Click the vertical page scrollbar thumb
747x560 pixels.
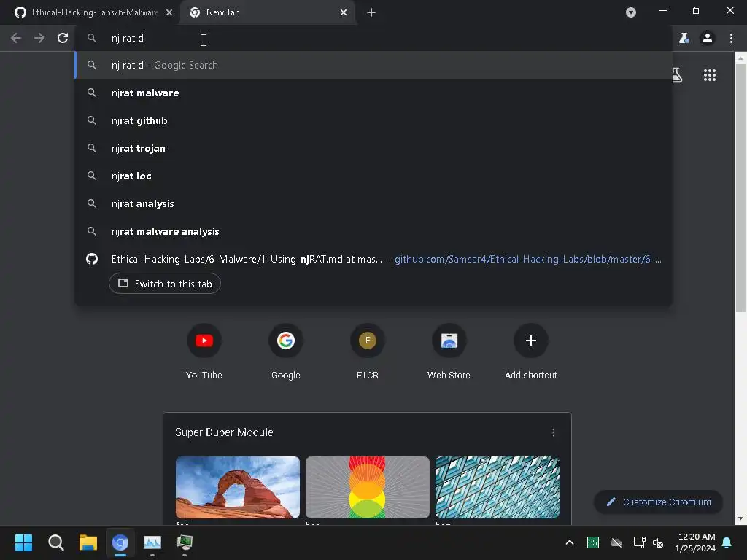[740, 188]
